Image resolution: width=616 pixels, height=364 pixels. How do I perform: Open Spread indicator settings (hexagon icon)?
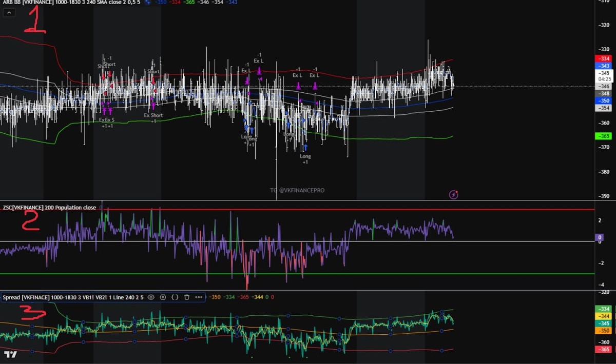point(163,297)
